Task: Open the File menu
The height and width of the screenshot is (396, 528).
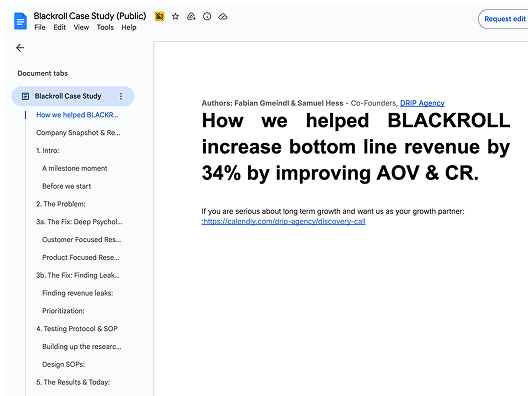Action: [40, 27]
